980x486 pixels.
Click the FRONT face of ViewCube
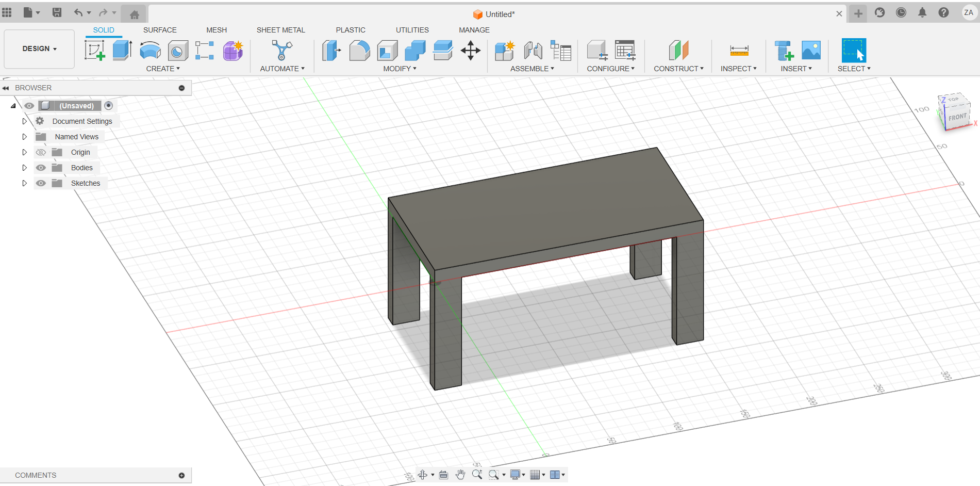pos(958,117)
